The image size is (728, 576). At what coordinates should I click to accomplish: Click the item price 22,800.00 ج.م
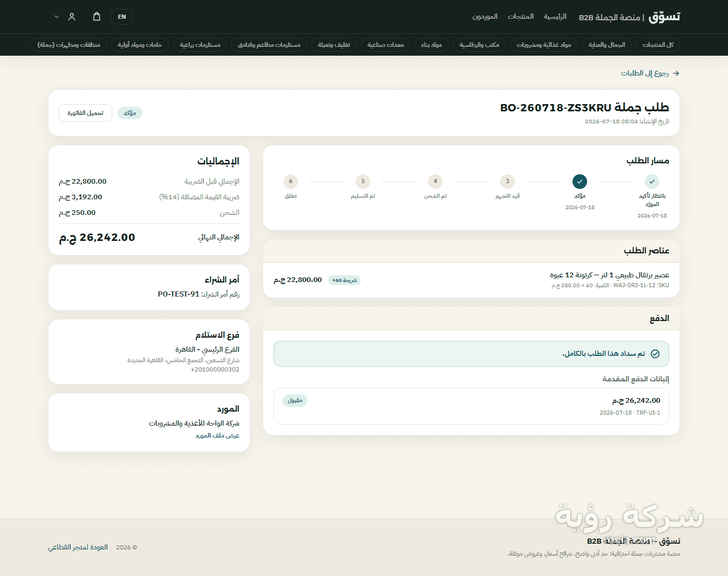(298, 280)
